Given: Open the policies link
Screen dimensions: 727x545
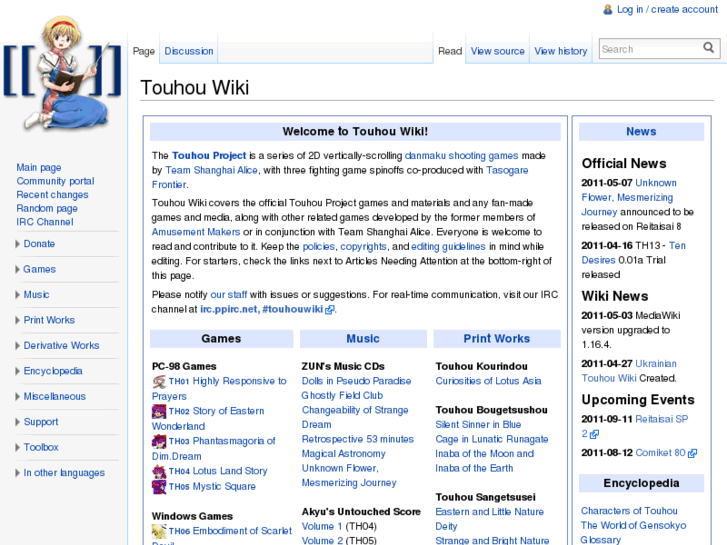Looking at the screenshot, I should coord(319,247).
